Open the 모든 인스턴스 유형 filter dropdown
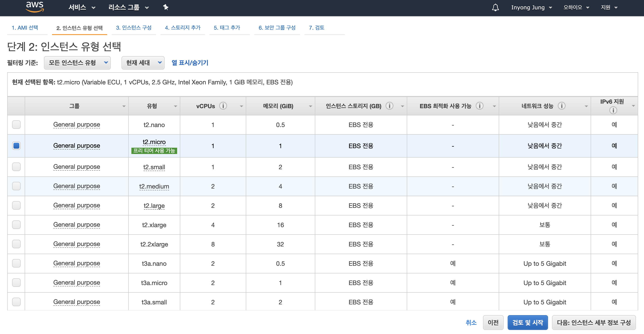644x334 pixels. point(77,63)
